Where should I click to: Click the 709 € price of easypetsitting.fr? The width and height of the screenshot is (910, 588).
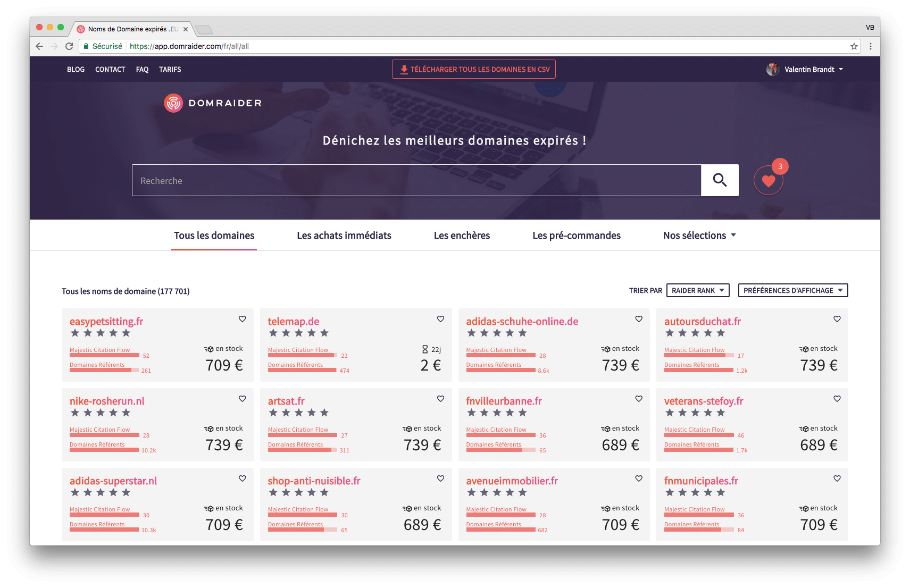(x=224, y=365)
